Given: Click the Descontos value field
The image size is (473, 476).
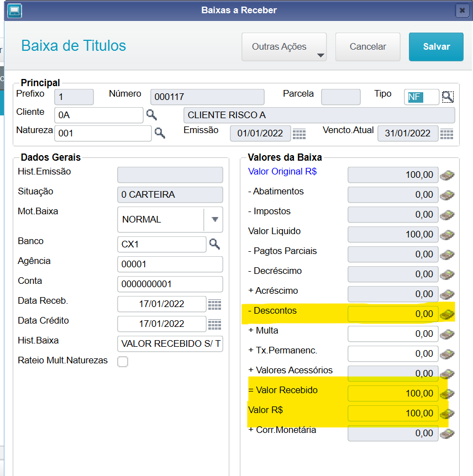Looking at the screenshot, I should click(393, 314).
